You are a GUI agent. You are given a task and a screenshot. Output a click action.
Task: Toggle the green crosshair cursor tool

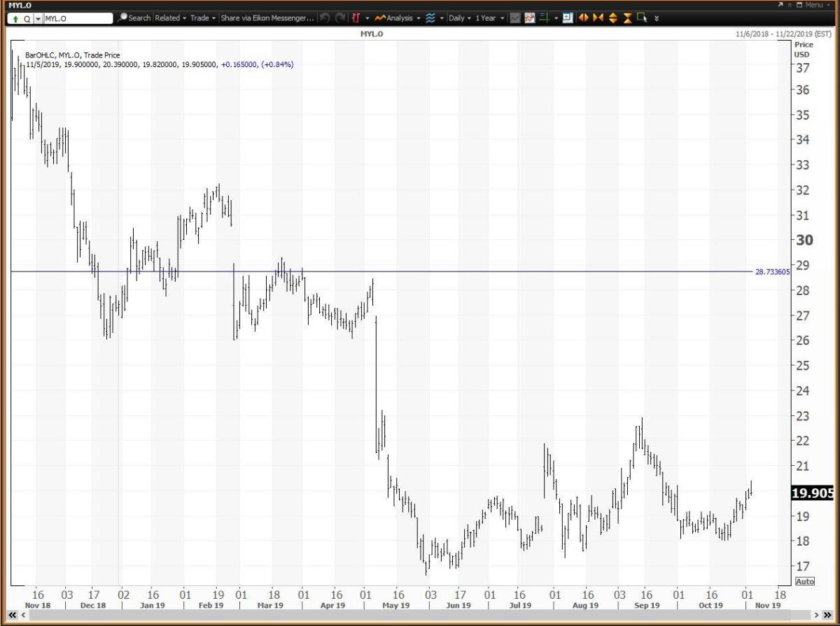click(x=545, y=17)
